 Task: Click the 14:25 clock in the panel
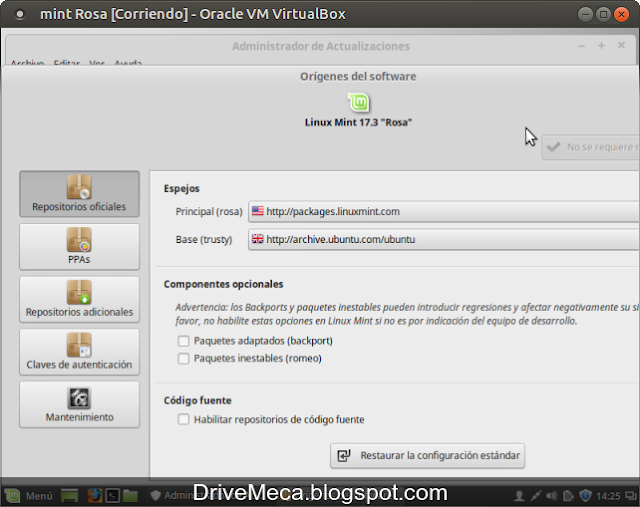608,496
